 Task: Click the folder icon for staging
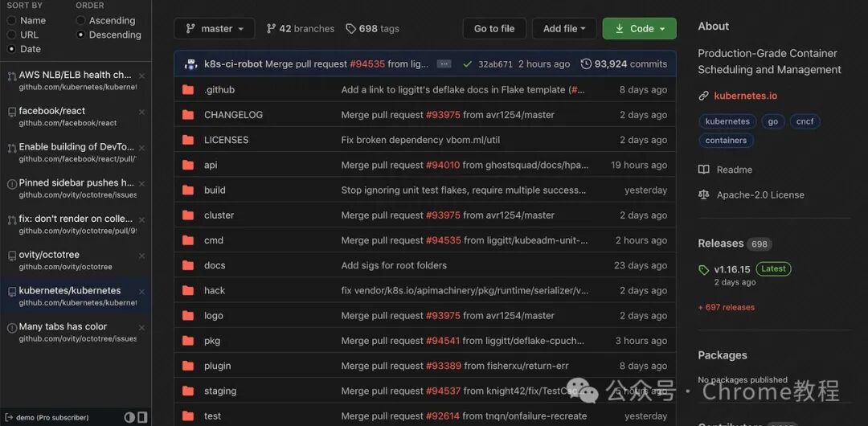188,391
